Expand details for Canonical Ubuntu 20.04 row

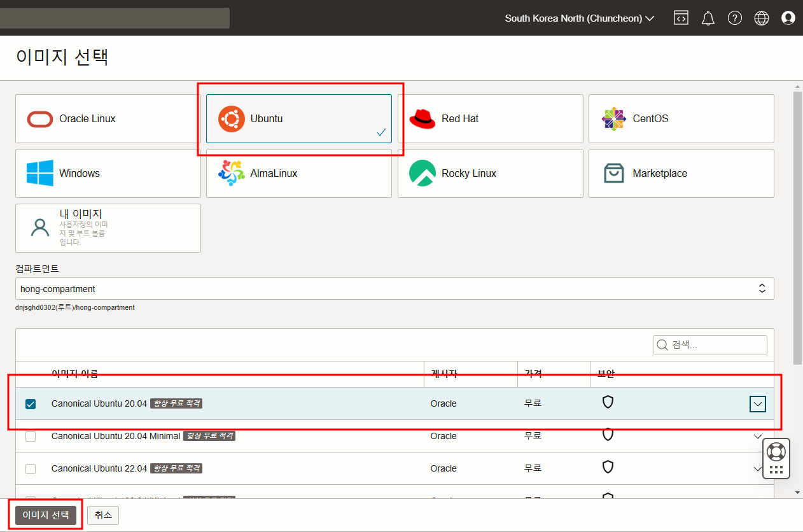[x=758, y=404]
